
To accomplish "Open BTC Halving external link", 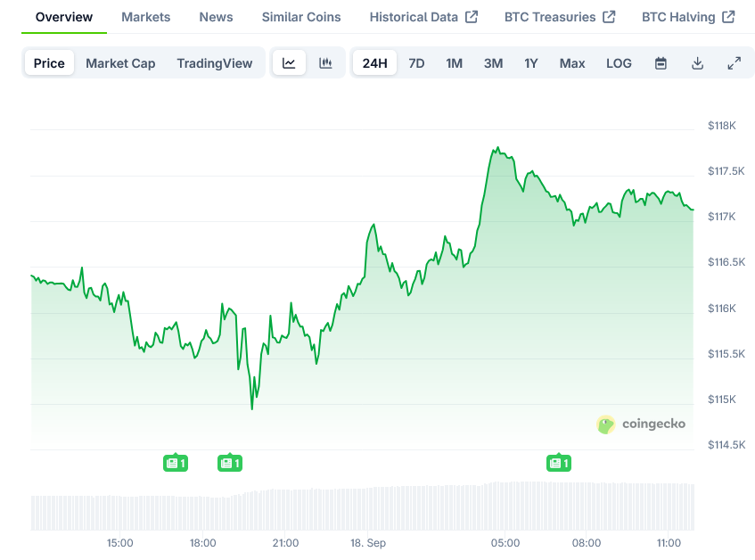I will (x=688, y=17).
